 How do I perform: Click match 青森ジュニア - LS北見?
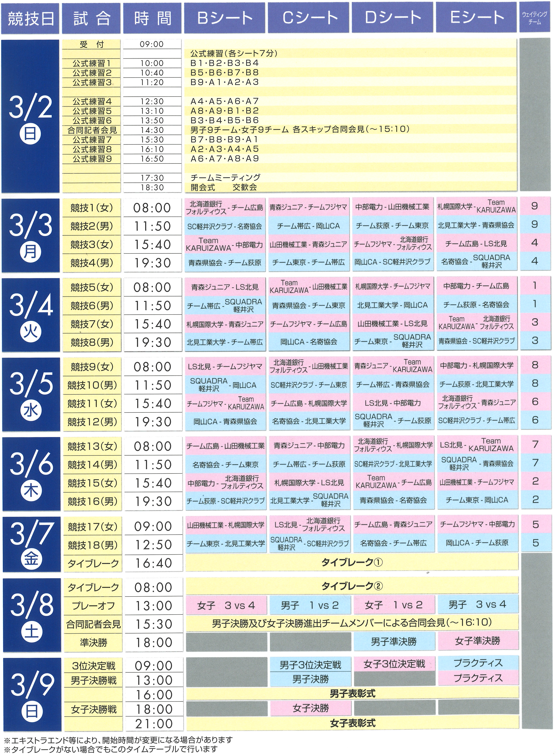pos(225,287)
